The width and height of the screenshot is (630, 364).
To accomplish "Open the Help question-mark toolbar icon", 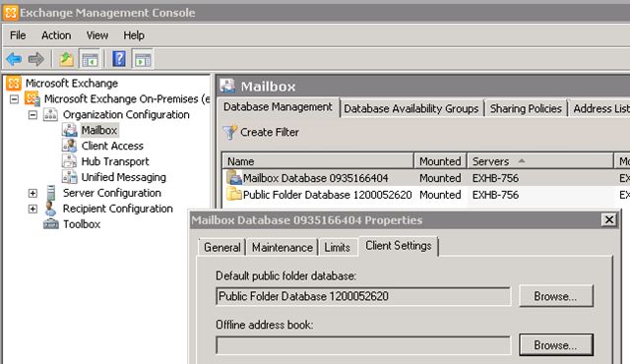I will click(119, 59).
